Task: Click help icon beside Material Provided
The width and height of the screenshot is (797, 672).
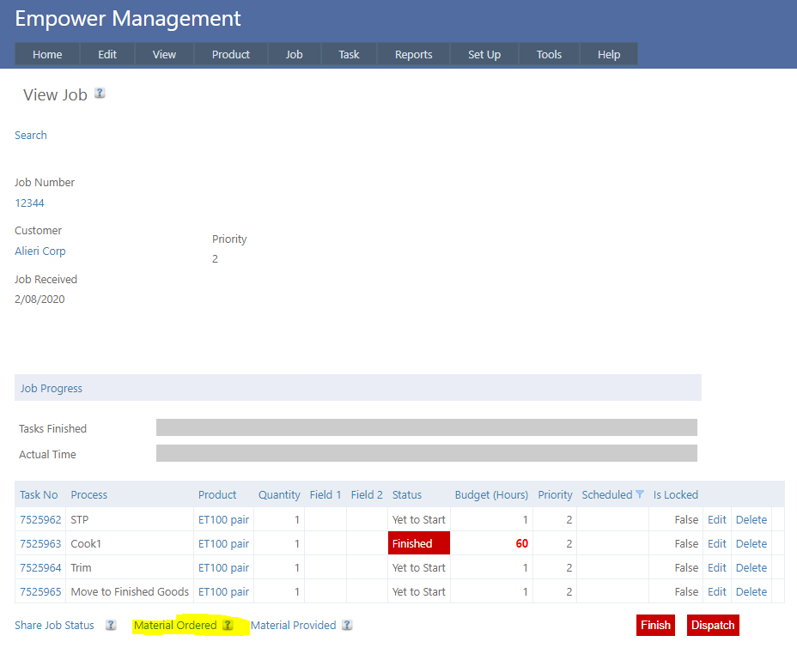Action: coord(347,626)
